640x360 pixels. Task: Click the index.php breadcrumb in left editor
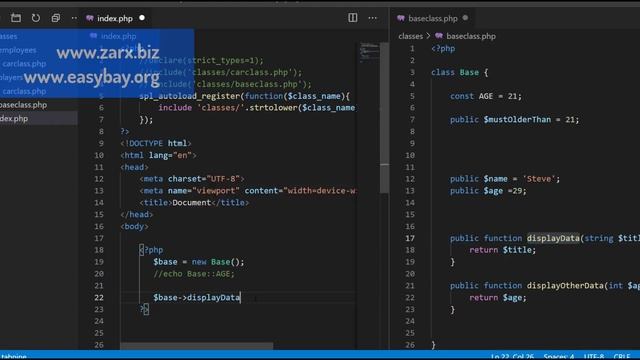point(113,36)
